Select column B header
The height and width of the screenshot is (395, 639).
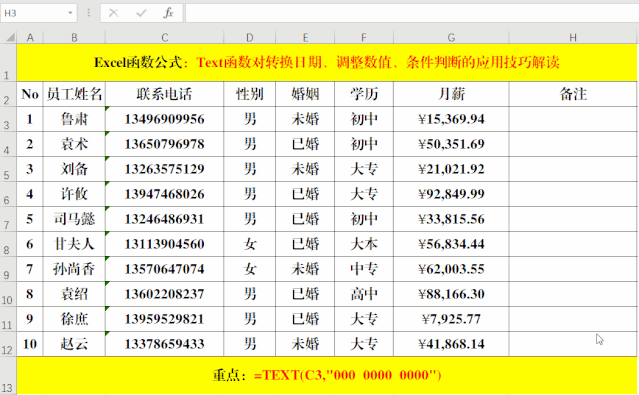(x=74, y=38)
